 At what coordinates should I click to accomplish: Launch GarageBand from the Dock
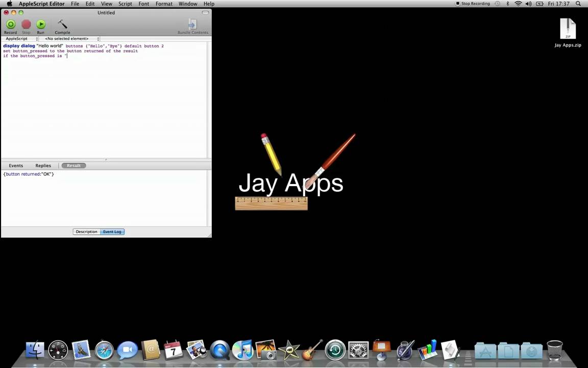tap(312, 350)
